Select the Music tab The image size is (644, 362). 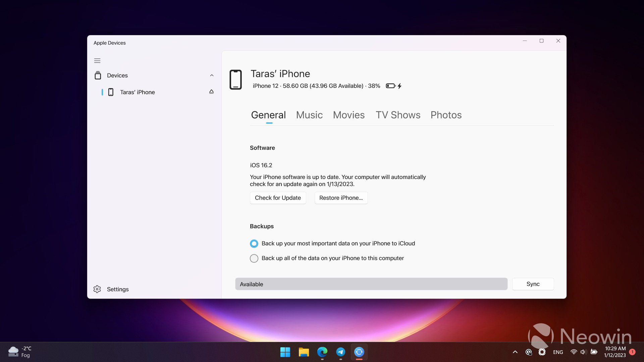click(309, 115)
